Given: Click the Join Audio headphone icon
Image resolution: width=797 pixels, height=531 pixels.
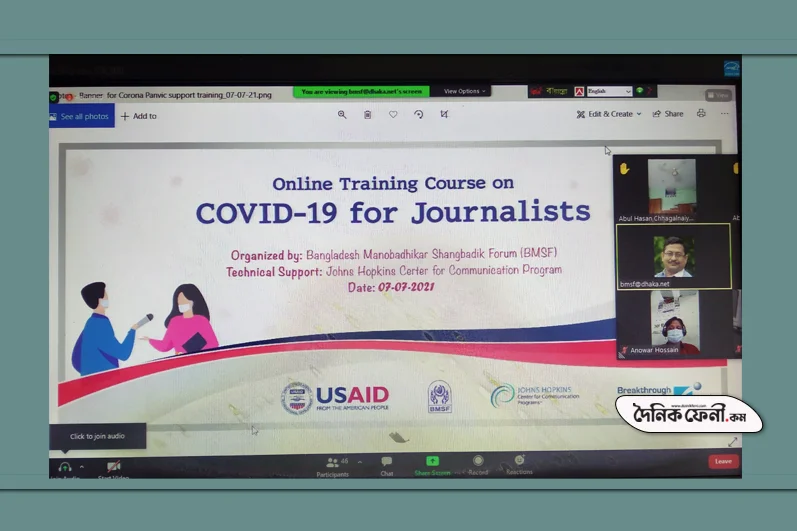Looking at the screenshot, I should tap(65, 466).
